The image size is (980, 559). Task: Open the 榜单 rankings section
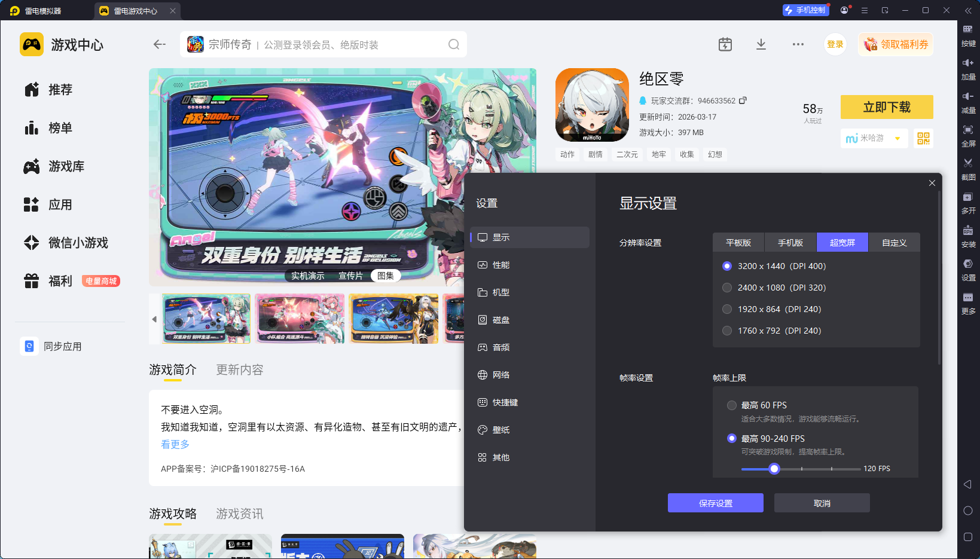pos(48,128)
